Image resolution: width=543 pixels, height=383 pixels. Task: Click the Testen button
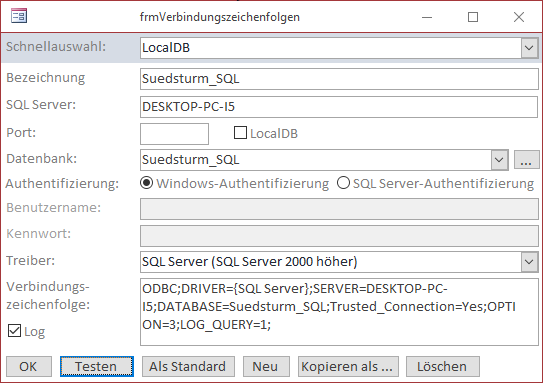(97, 366)
